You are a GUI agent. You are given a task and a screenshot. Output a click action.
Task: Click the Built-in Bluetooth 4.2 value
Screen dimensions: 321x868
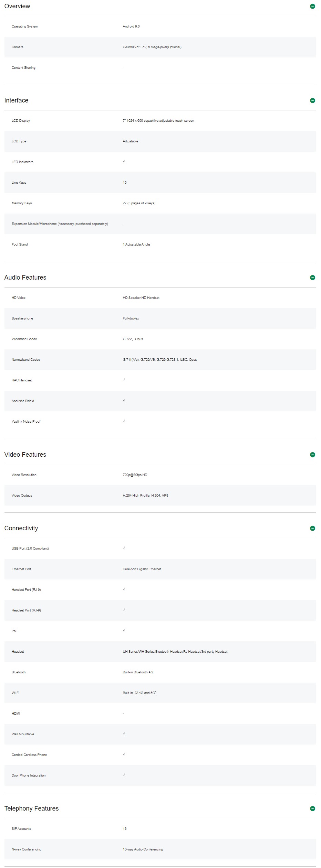click(x=138, y=672)
